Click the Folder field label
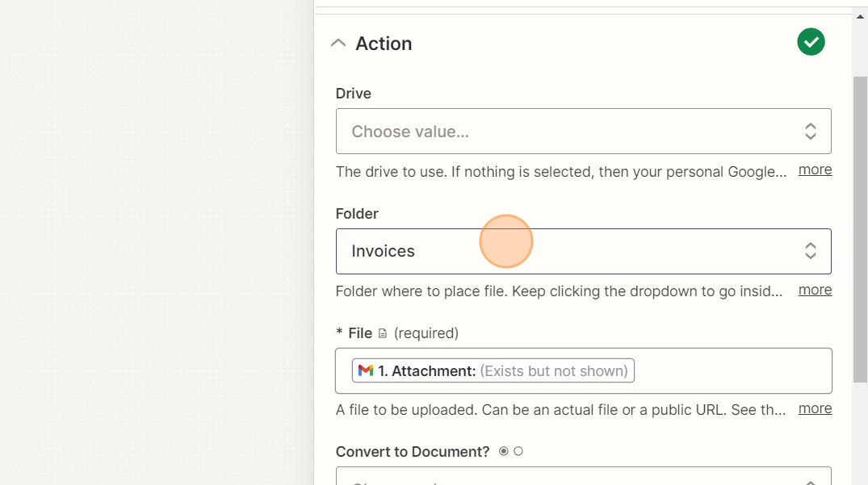This screenshot has height=485, width=868. pos(357,214)
